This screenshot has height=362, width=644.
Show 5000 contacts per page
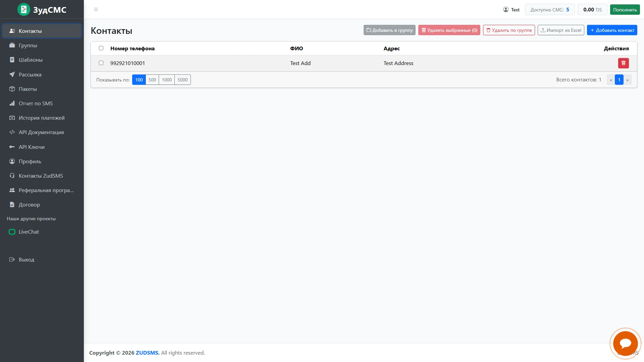pos(182,80)
